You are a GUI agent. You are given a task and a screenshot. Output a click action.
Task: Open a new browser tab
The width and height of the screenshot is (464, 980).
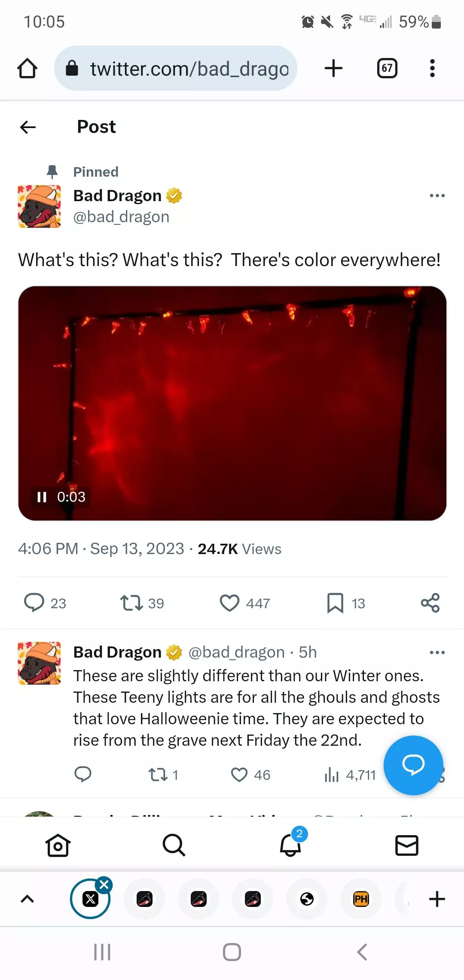(x=333, y=68)
